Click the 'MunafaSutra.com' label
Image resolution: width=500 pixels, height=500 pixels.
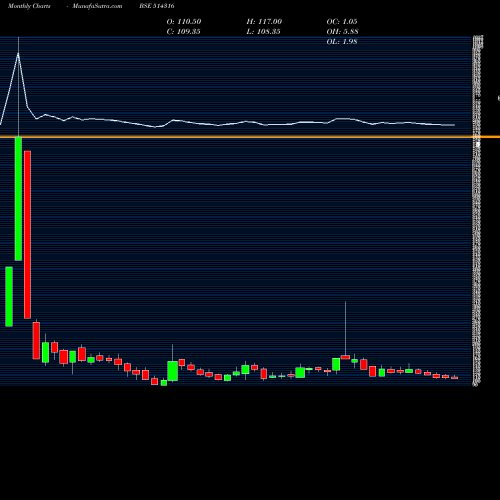tap(97, 6)
